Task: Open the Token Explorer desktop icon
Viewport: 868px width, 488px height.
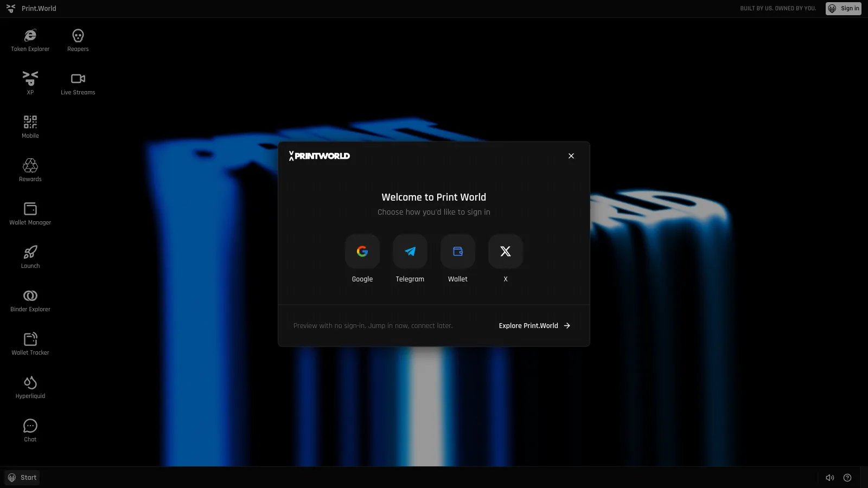Action: (30, 41)
